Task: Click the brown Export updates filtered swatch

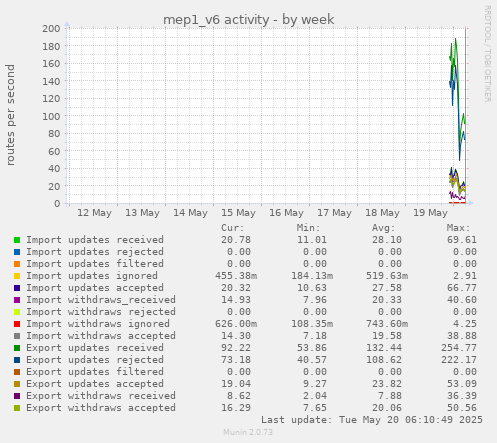Action: [17, 372]
